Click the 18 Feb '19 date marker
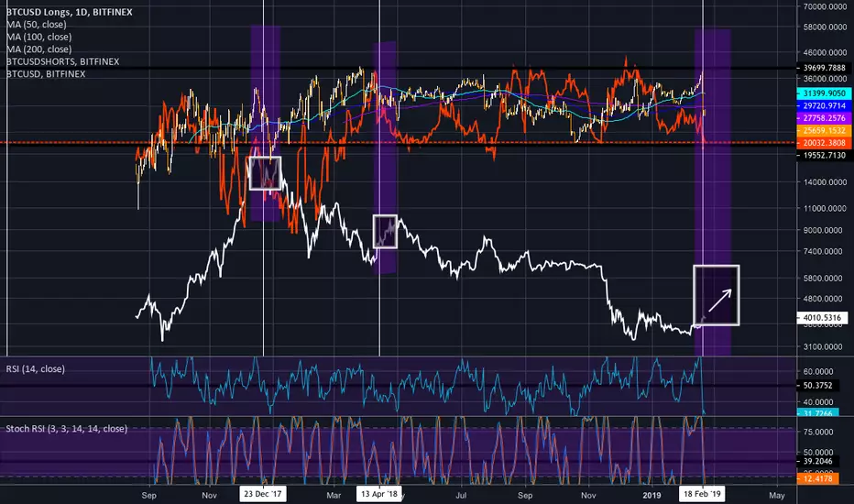 pyautogui.click(x=703, y=494)
